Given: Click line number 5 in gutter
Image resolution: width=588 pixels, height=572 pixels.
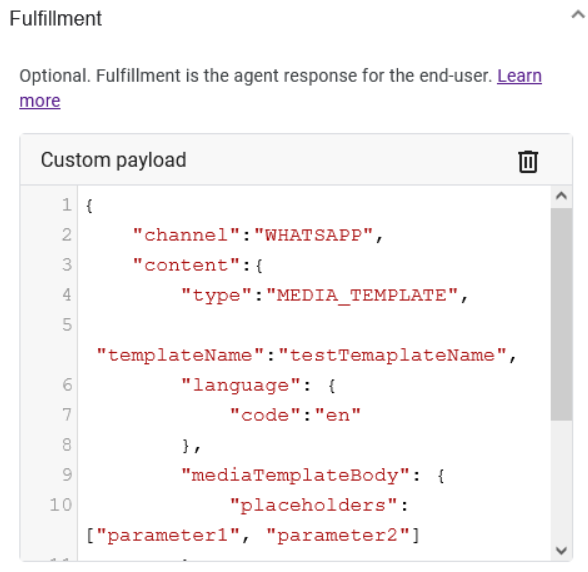Looking at the screenshot, I should [x=67, y=325].
